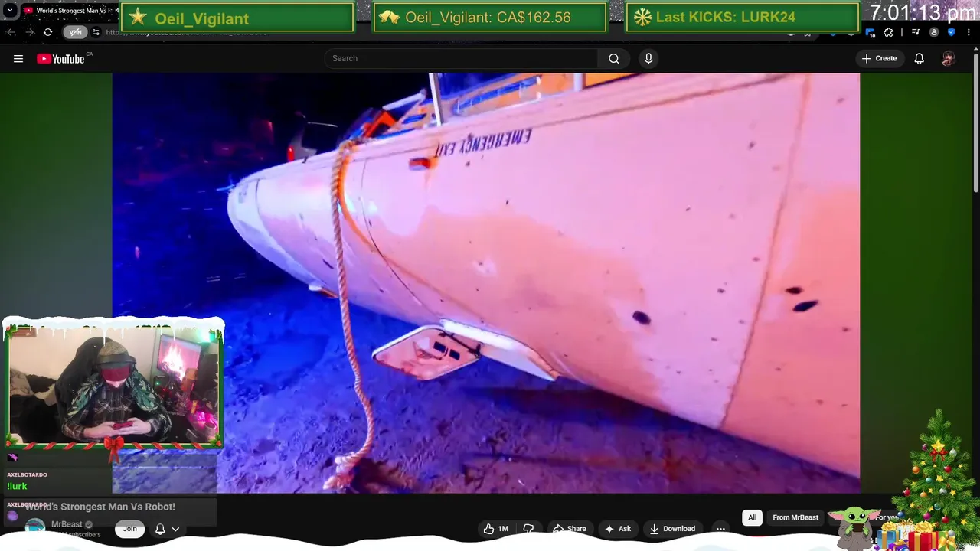
Task: Start voice search with microphone icon
Action: (648, 58)
